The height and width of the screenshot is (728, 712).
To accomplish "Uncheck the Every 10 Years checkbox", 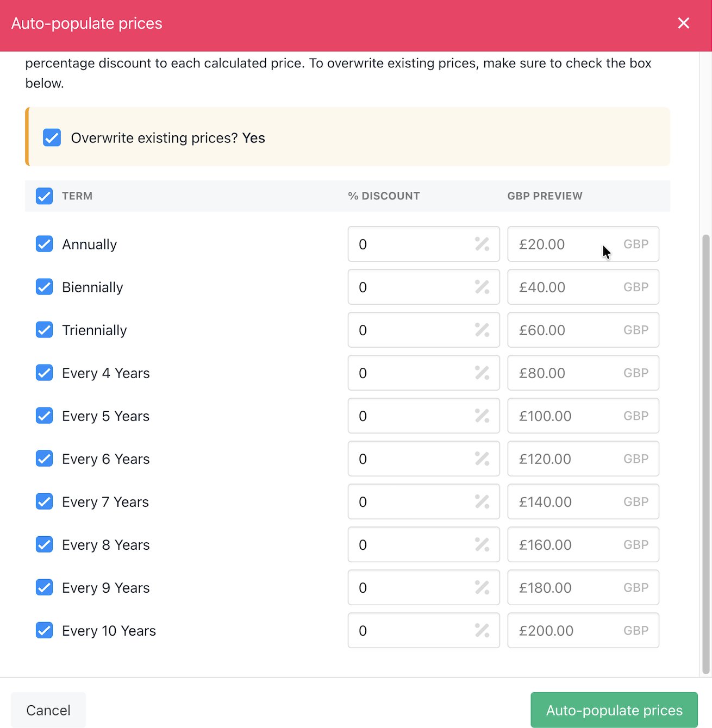I will tap(45, 630).
